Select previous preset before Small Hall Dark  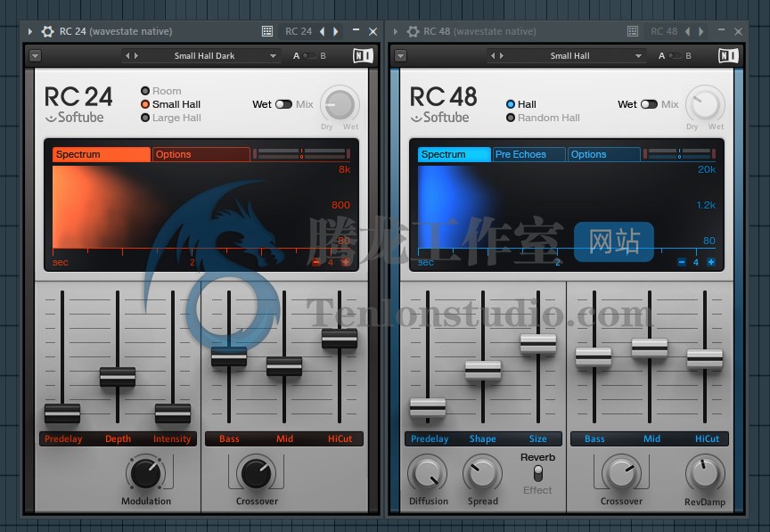tap(127, 55)
